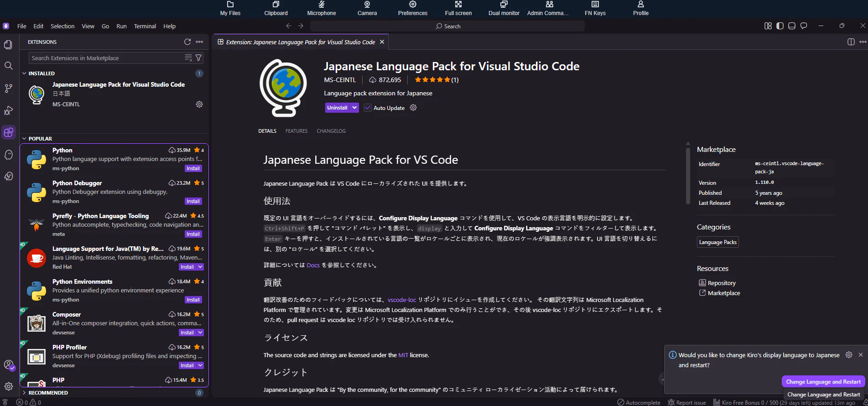Image resolution: width=868 pixels, height=406 pixels.
Task: Go back using the navigation arrow
Action: 288,26
